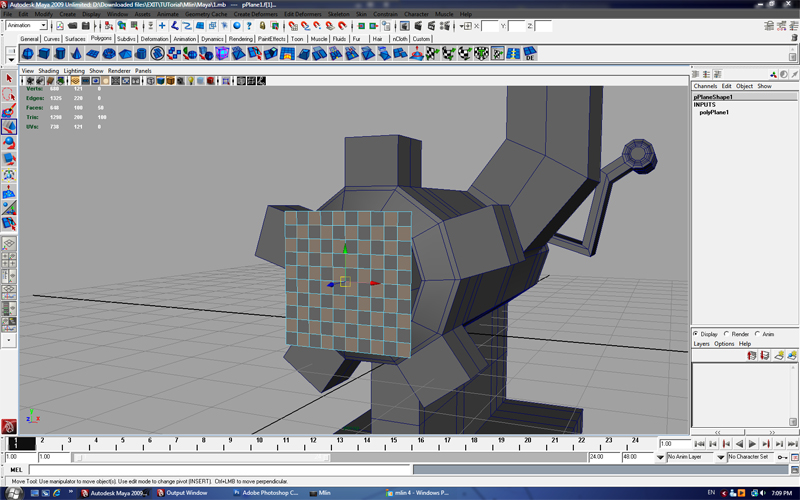
Task: Go to the start of playback range
Action: pyautogui.click(x=699, y=443)
